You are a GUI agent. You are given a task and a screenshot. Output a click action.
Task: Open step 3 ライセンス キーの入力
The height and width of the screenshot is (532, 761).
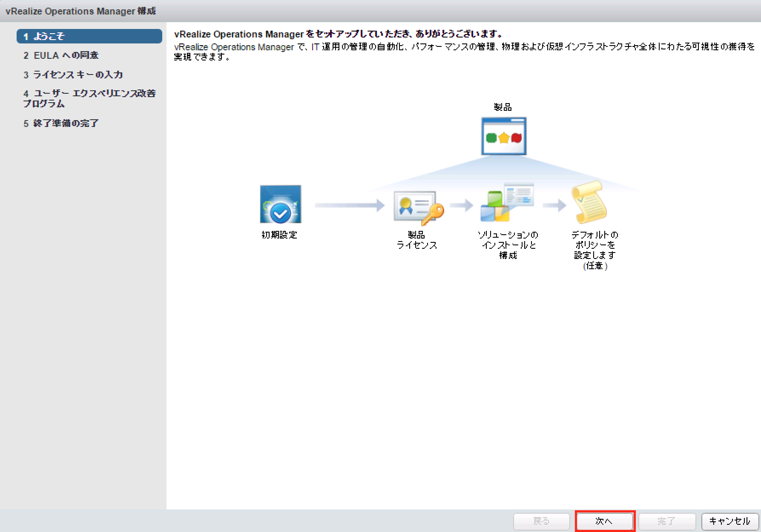click(x=73, y=74)
